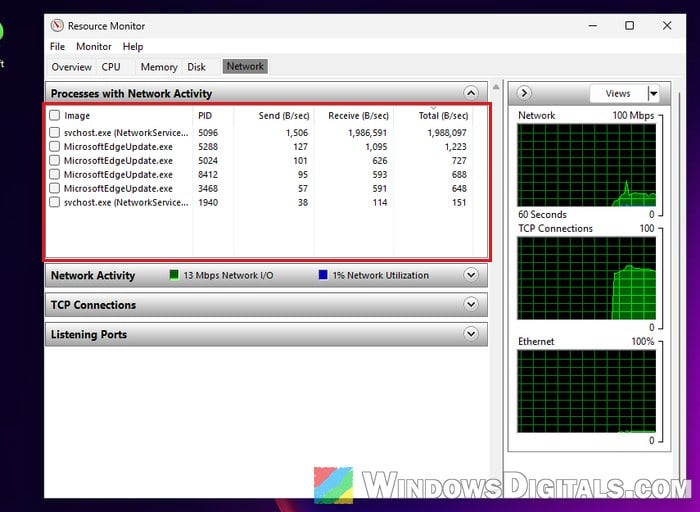
Task: Check the MicrosoftEdgeUpdate.exe PID 3468 checkbox
Action: click(54, 188)
